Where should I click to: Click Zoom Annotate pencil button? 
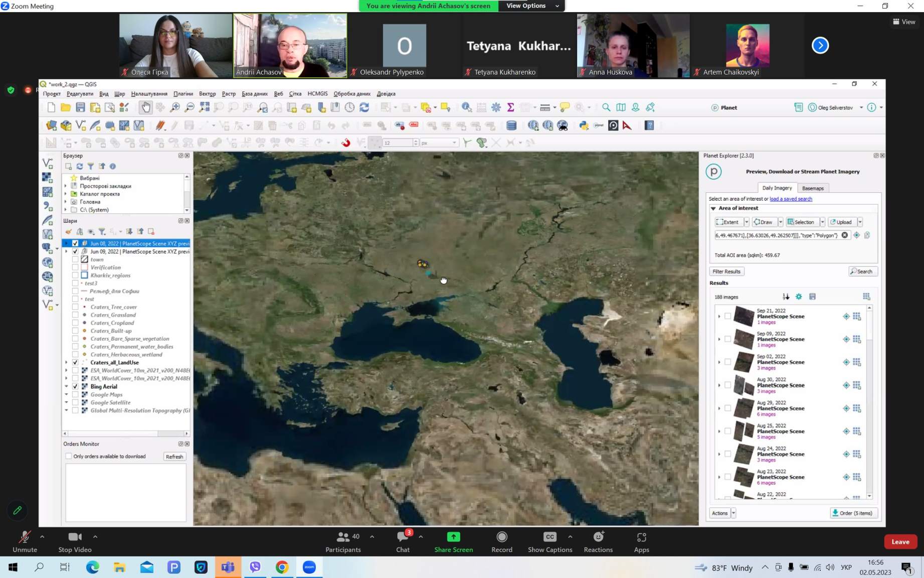[x=18, y=510]
